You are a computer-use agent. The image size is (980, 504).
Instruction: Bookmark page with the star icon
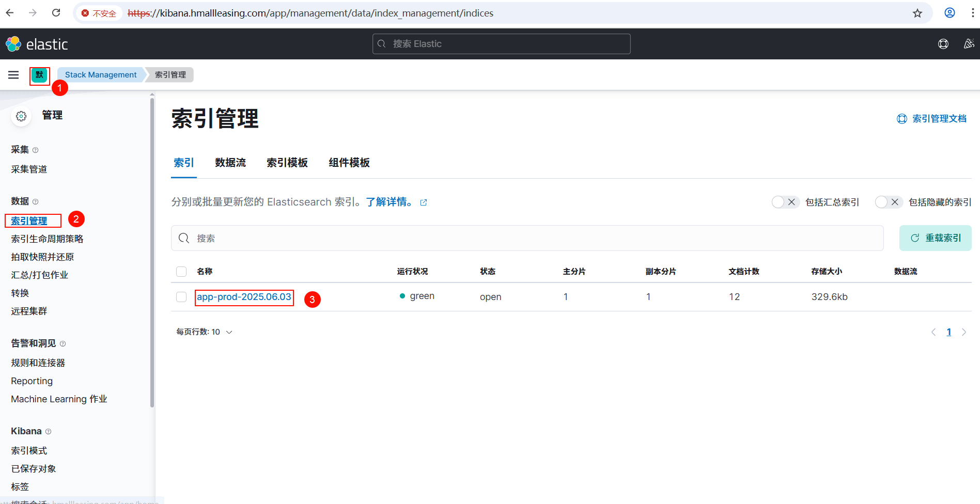pos(917,13)
